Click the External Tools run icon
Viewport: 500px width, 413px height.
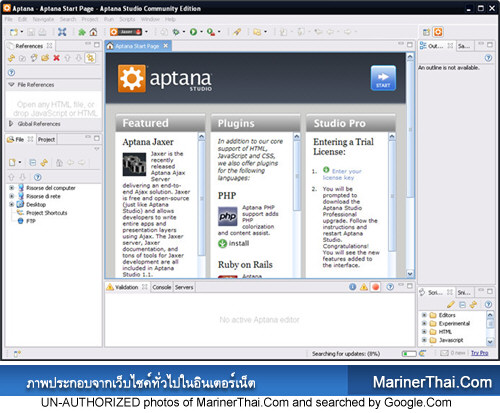[x=211, y=32]
